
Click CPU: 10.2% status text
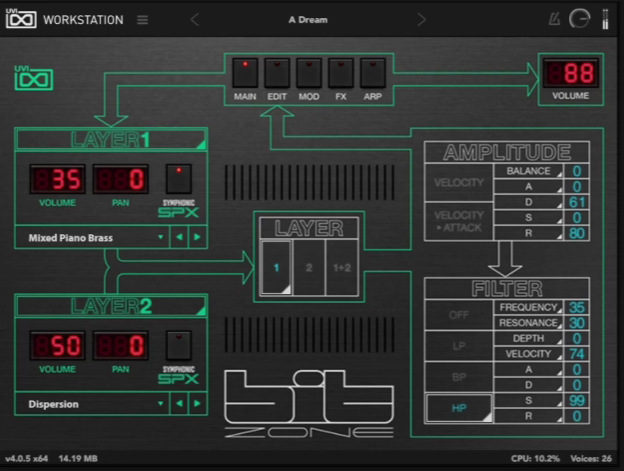click(x=535, y=459)
